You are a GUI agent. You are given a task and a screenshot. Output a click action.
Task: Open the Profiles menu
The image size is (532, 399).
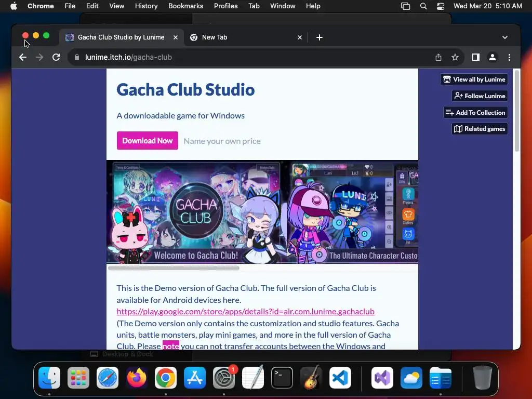(x=225, y=6)
